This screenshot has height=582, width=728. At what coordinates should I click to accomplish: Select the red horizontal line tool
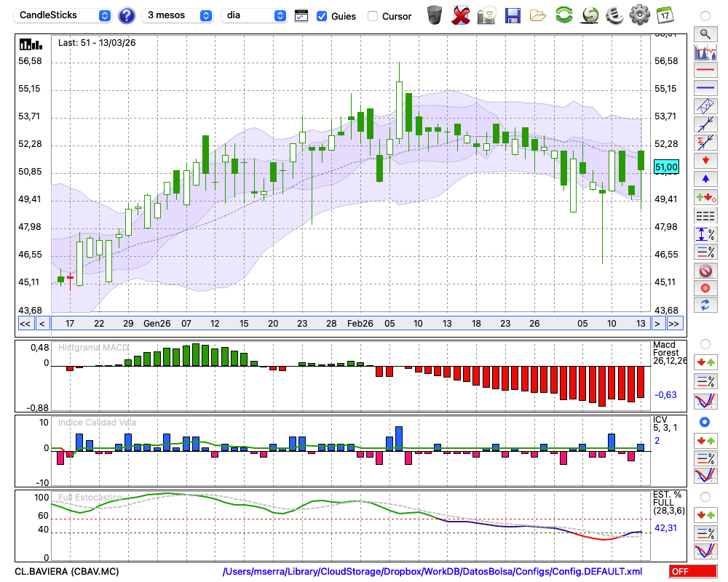point(705,70)
